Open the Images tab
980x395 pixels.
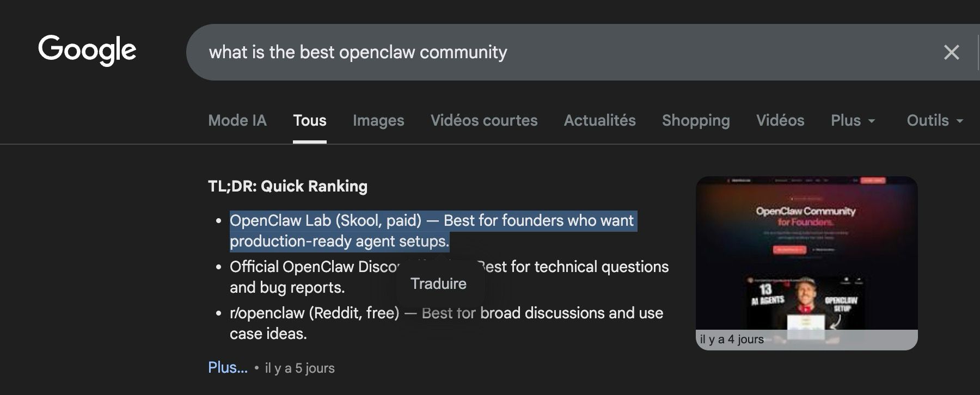point(378,120)
